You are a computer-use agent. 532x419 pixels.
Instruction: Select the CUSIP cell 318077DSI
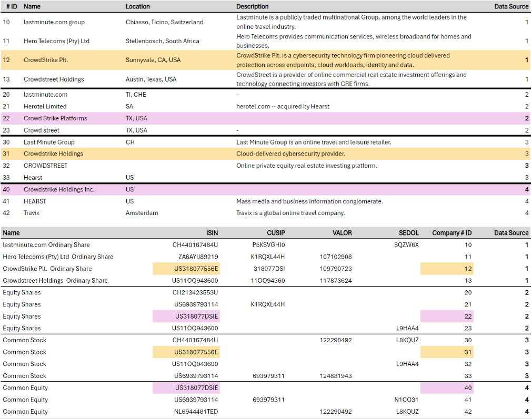(x=269, y=269)
